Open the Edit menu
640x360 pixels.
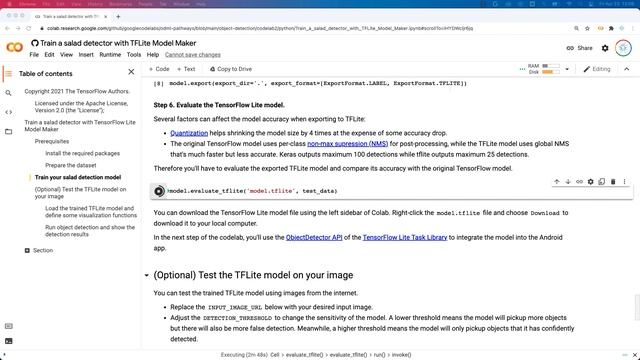[x=49, y=55]
